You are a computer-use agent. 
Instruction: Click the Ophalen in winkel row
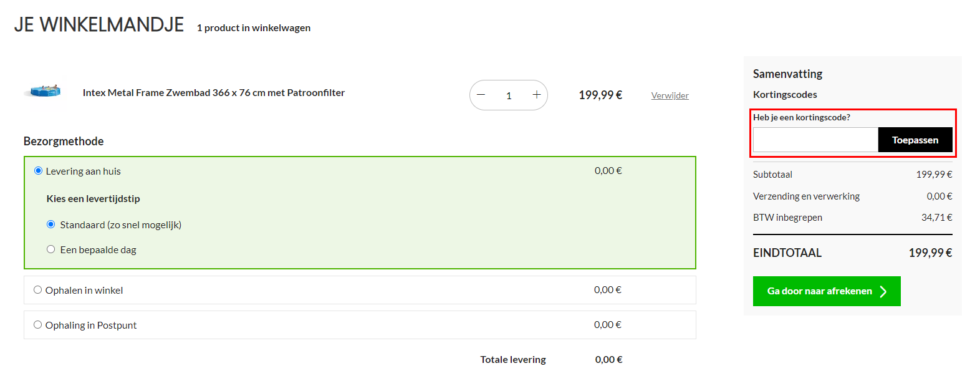coord(360,290)
